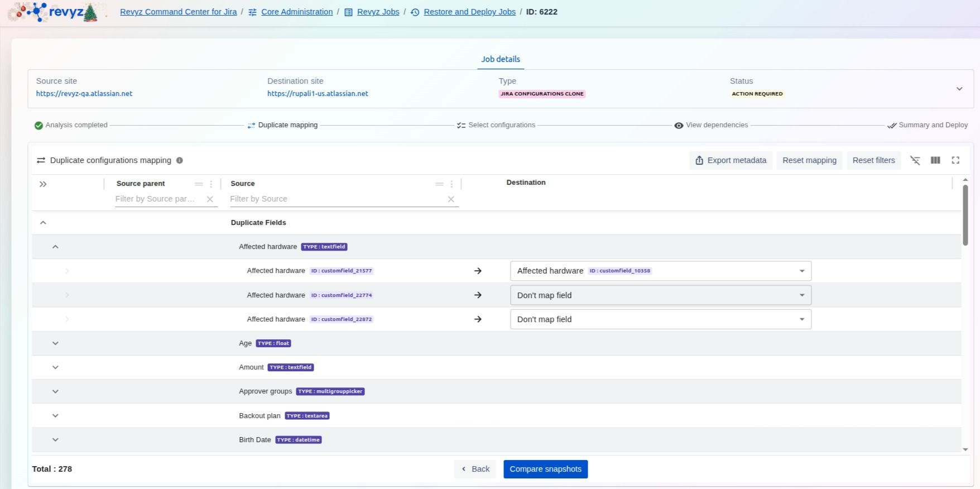This screenshot has height=489, width=980.
Task: Open Restore and Deploy Jobs breadcrumb link
Action: tap(469, 12)
